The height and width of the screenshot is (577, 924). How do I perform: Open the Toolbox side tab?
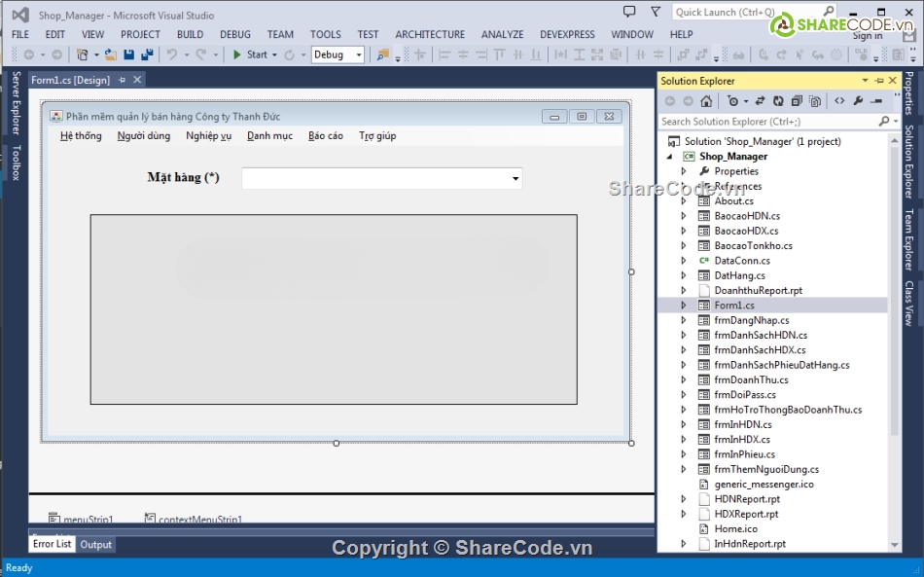click(x=16, y=162)
